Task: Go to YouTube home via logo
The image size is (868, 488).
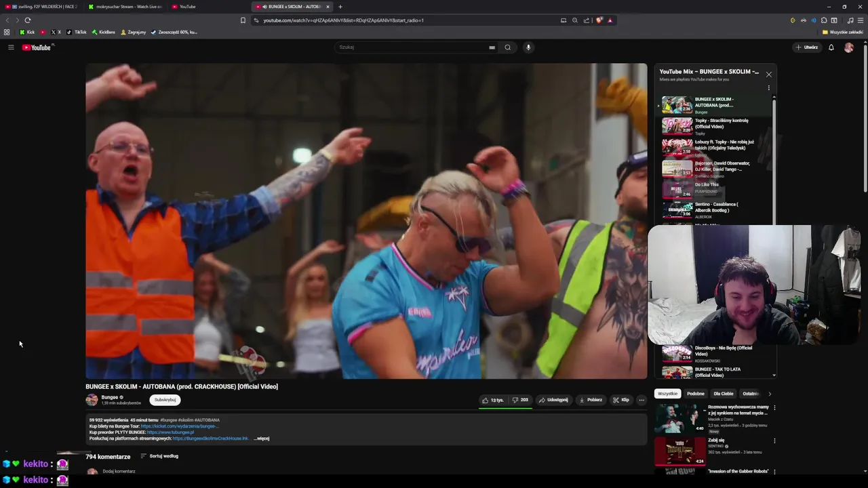Action: [x=37, y=47]
